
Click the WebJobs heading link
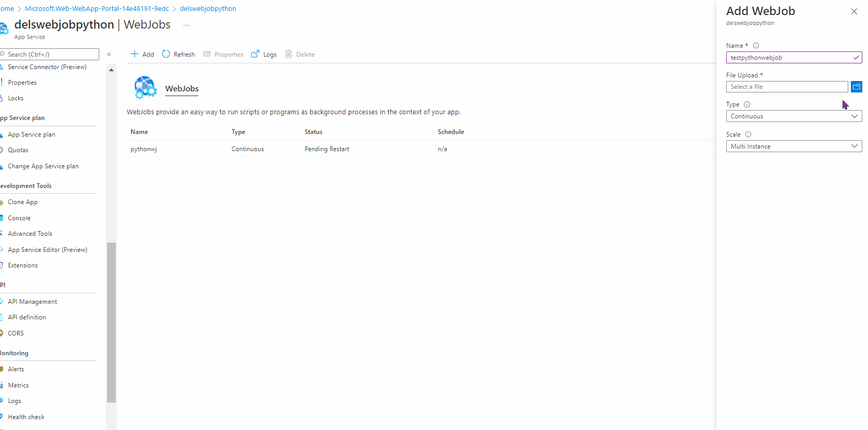(x=182, y=89)
